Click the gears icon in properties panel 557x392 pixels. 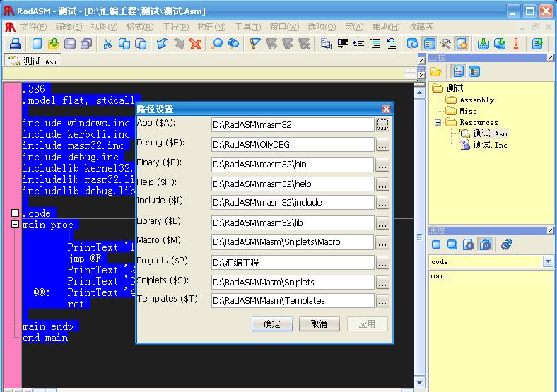click(506, 244)
